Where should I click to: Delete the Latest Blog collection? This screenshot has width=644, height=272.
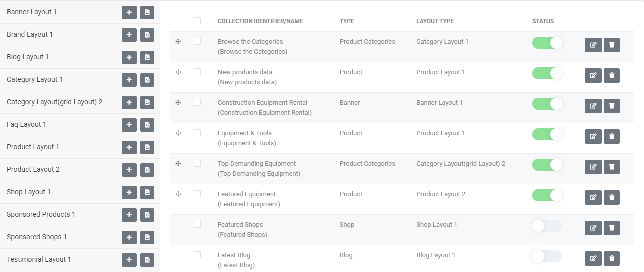pos(612,258)
